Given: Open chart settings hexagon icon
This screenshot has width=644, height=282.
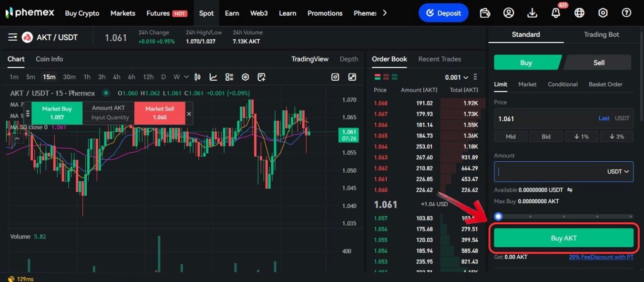Looking at the screenshot, I should point(245,77).
